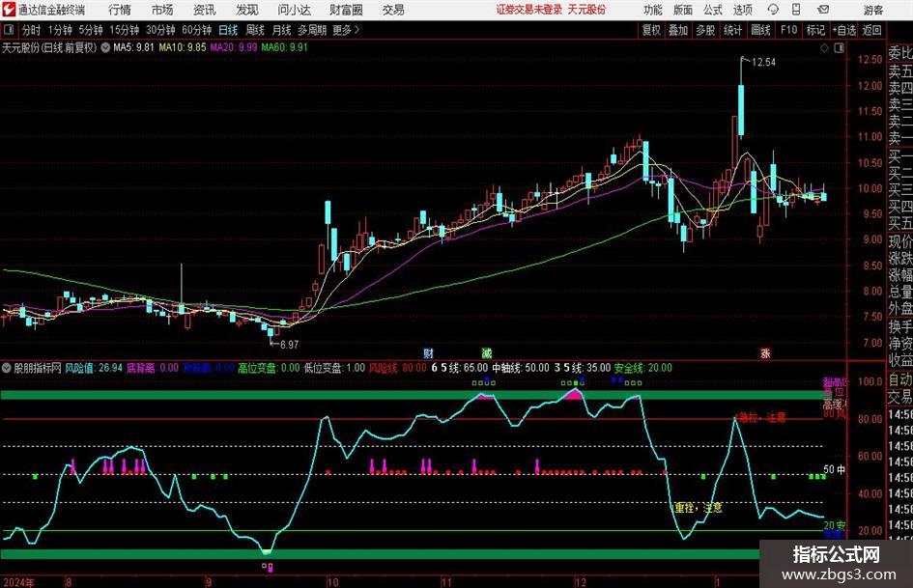
Task: Click the mobile phone icon
Action: [796, 10]
